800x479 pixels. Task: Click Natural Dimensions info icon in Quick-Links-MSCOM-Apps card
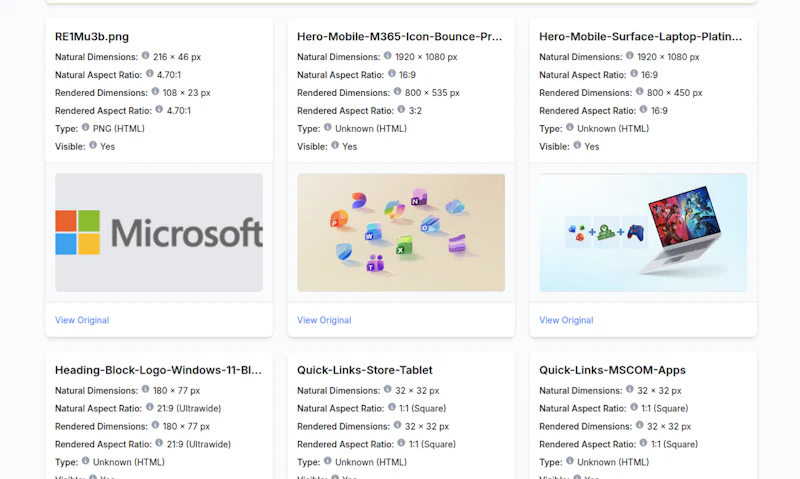pos(630,389)
